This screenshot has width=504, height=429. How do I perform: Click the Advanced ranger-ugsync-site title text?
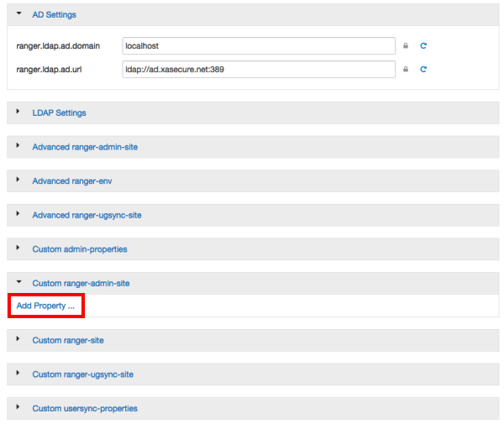[x=87, y=215]
